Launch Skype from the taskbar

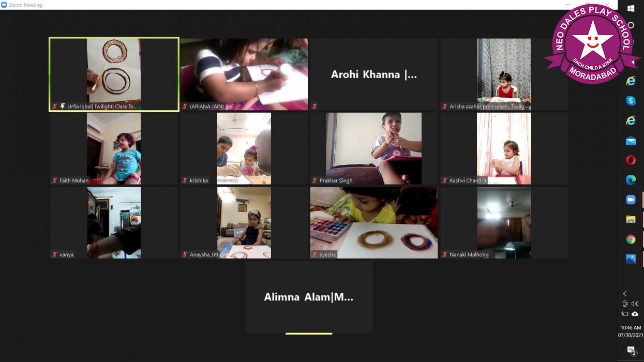[x=631, y=101]
